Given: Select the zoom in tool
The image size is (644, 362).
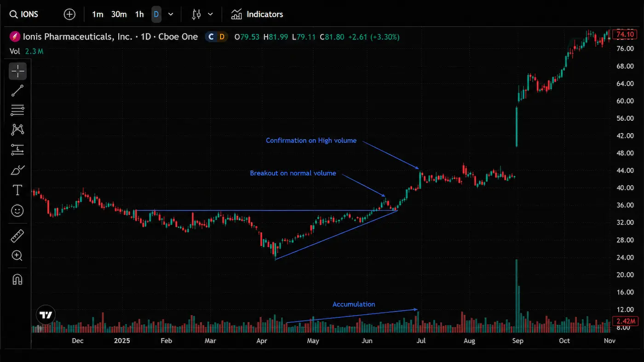Looking at the screenshot, I should click(17, 255).
